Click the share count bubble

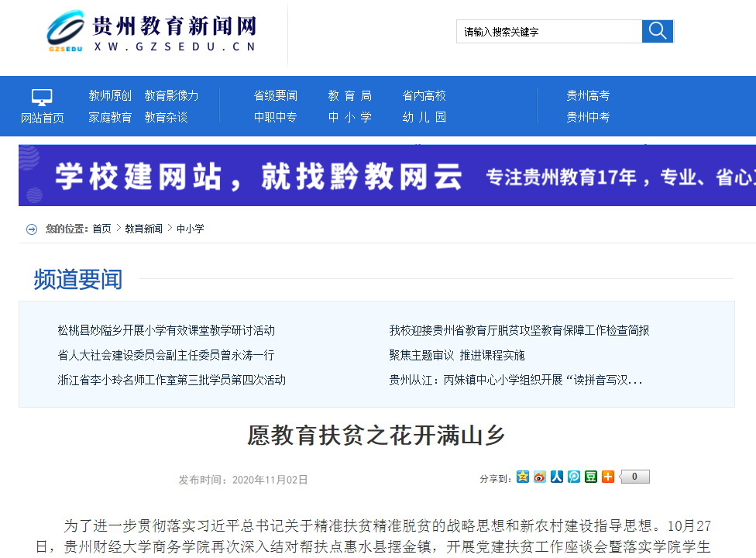tap(634, 477)
